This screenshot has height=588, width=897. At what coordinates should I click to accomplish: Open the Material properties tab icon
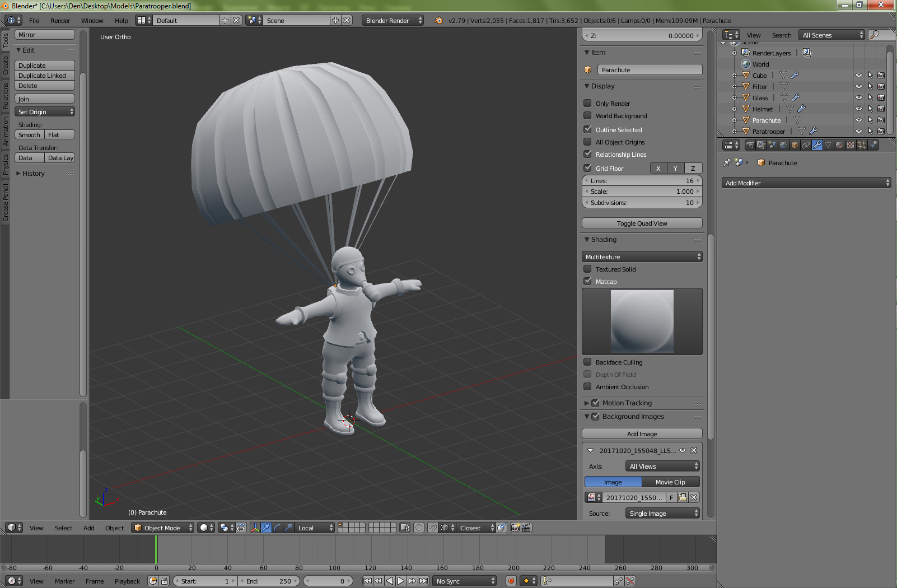(x=839, y=145)
